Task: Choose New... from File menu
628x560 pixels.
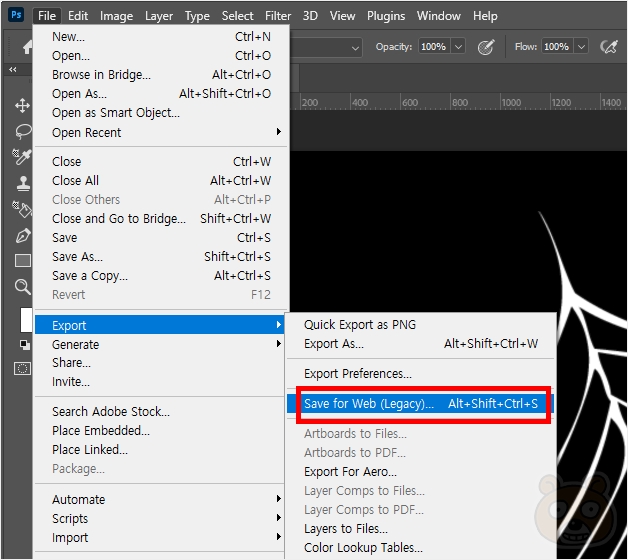Action: 162,36
